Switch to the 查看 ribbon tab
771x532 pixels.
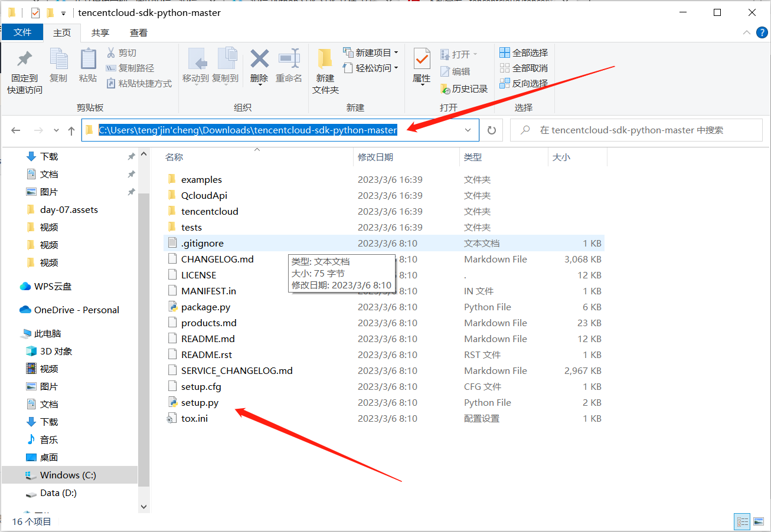pyautogui.click(x=139, y=32)
